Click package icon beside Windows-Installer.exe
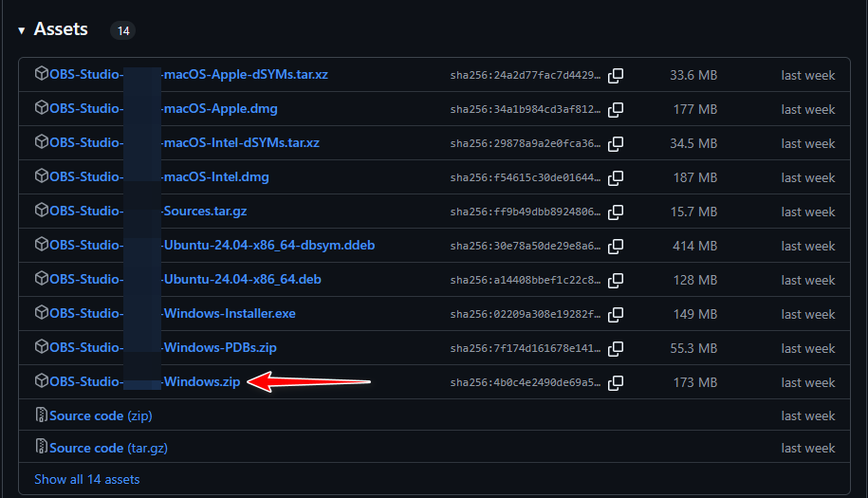The image size is (868, 498). tap(42, 313)
